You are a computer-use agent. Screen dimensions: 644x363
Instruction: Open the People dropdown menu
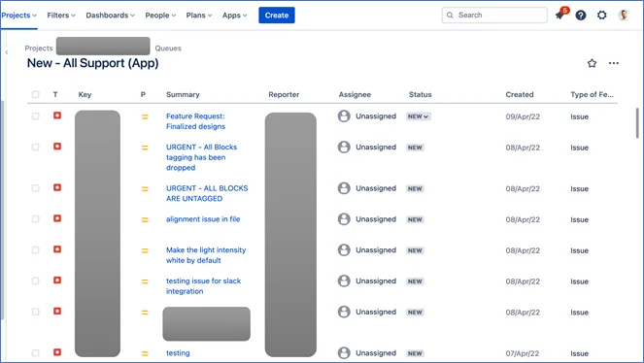(x=160, y=16)
